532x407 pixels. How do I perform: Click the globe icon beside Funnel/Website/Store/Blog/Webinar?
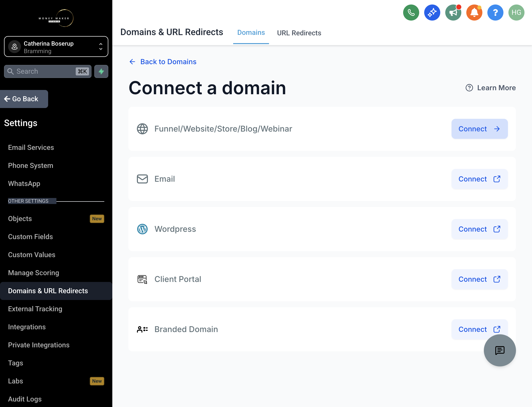coord(142,129)
